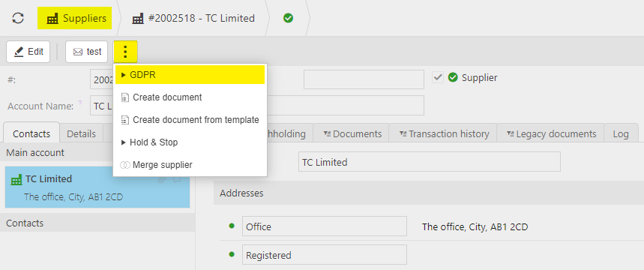Click the green dot next to Registered address
The height and width of the screenshot is (270, 644).
pos(232,254)
